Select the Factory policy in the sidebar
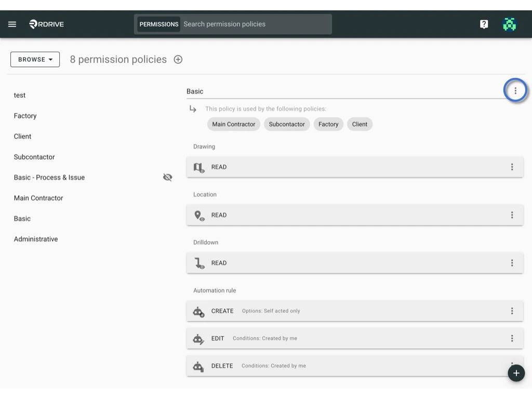 click(x=25, y=115)
